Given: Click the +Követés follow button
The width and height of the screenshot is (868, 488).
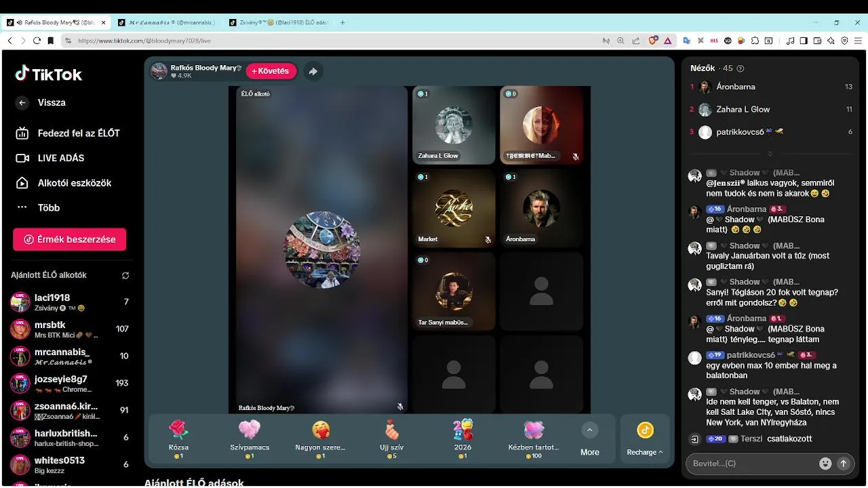Looking at the screenshot, I should (x=271, y=71).
